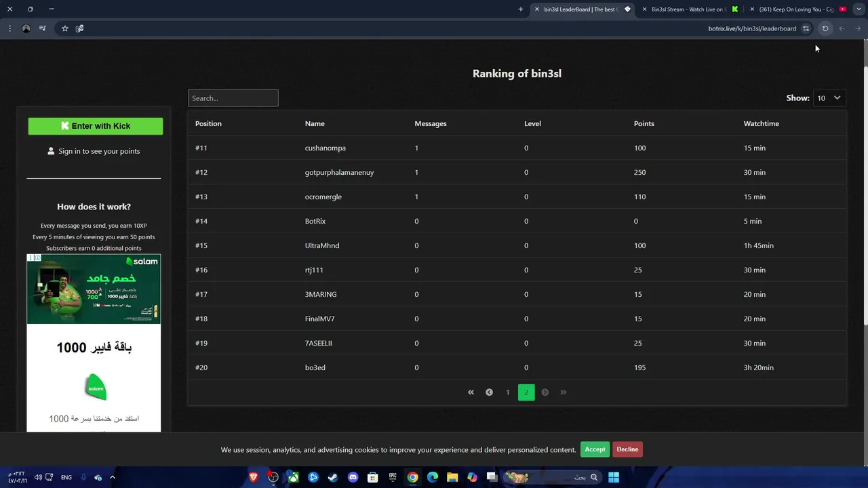This screenshot has height=488, width=868.
Task: Sort by Level column header
Action: (x=532, y=123)
